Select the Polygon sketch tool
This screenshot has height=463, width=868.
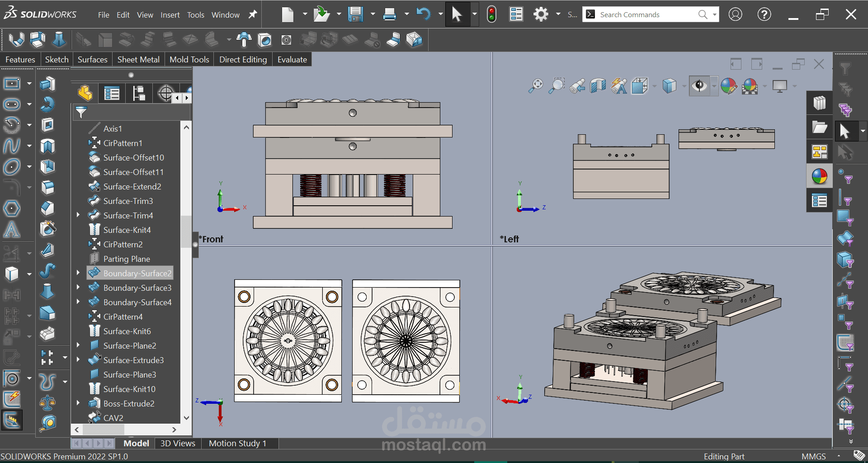[12, 208]
